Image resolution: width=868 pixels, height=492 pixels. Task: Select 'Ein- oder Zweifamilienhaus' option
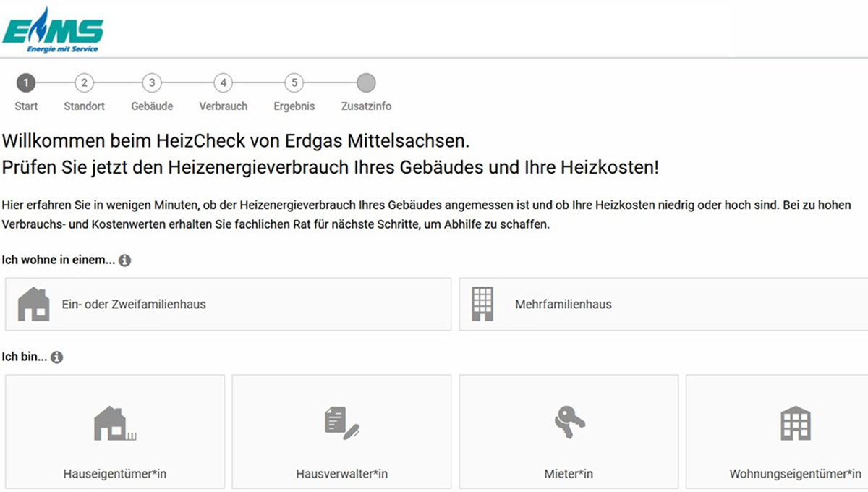228,304
